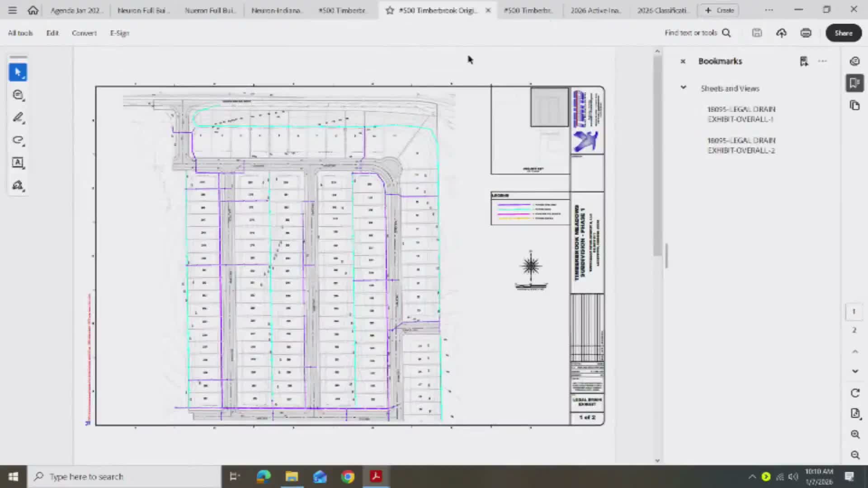Collapse the Sheets and Views group
868x488 pixels.
click(x=683, y=88)
